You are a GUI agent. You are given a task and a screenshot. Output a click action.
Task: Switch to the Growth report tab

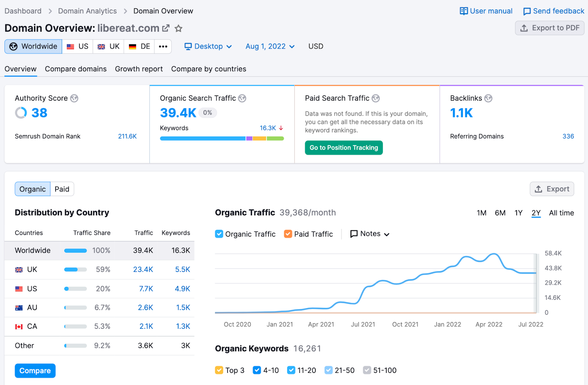139,69
